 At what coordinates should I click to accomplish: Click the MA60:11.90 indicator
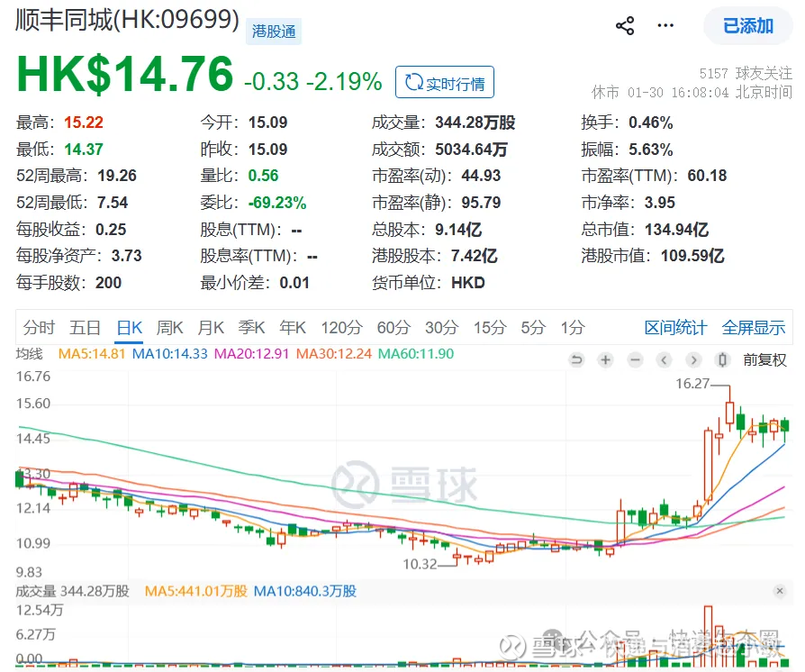[x=416, y=353]
